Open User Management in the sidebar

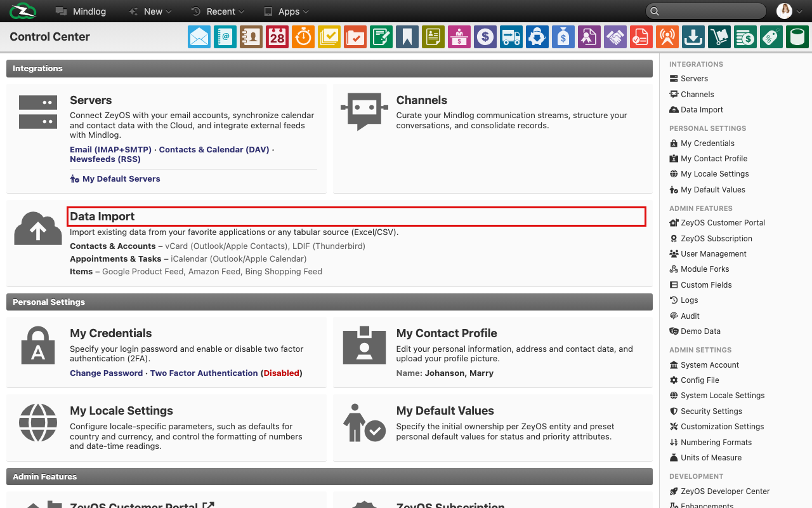[708, 254]
